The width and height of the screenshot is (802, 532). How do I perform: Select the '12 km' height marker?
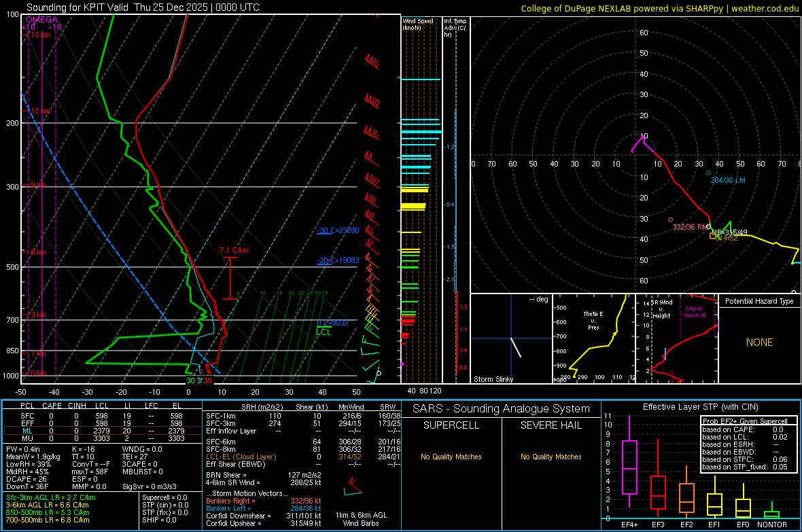tap(40, 111)
